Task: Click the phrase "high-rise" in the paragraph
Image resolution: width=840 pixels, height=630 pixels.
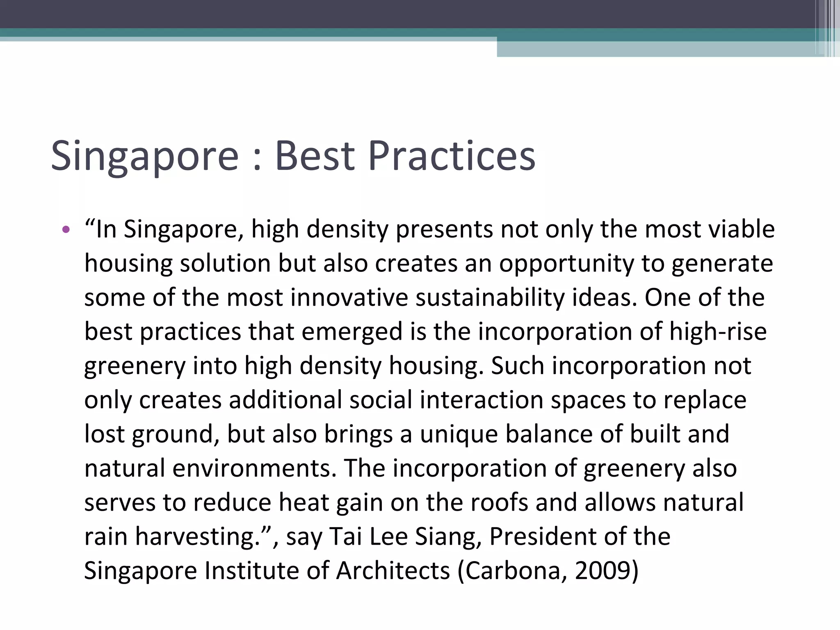Action: [718, 332]
